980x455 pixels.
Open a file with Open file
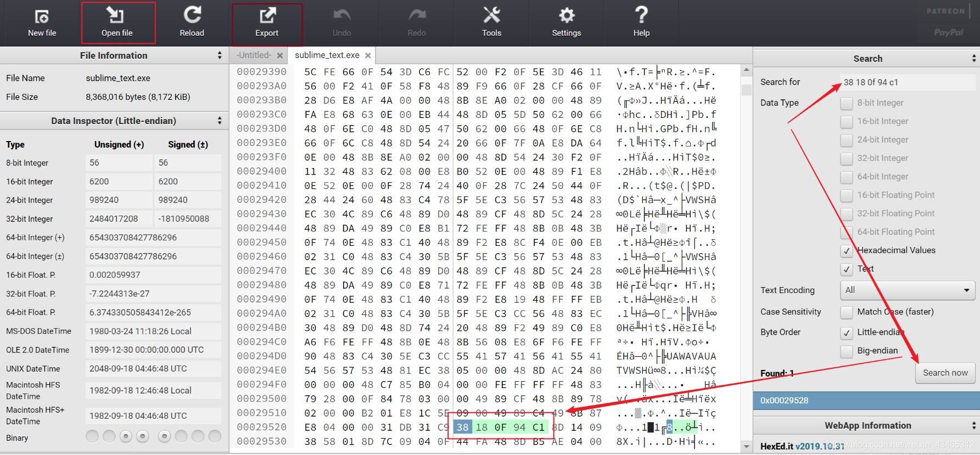pyautogui.click(x=117, y=23)
